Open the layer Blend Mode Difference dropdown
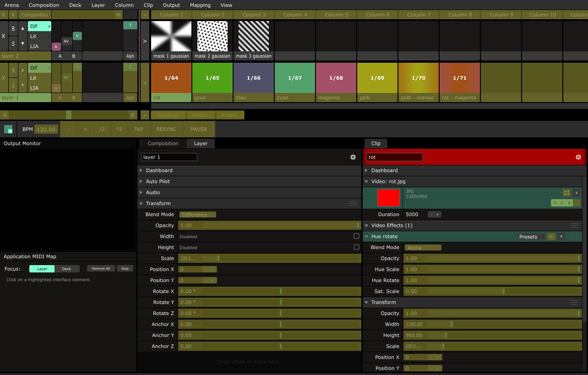Screen dimensions: 588x375 [197, 214]
